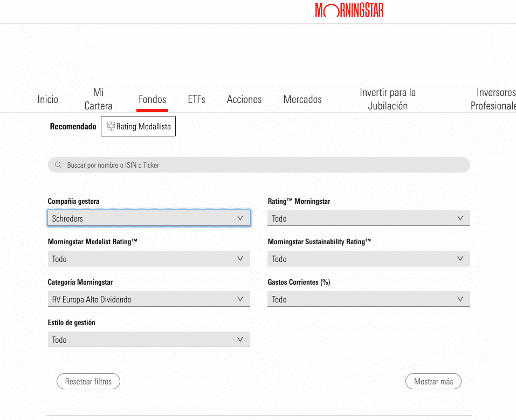Click the Categoría Morningstar label

tap(80, 282)
